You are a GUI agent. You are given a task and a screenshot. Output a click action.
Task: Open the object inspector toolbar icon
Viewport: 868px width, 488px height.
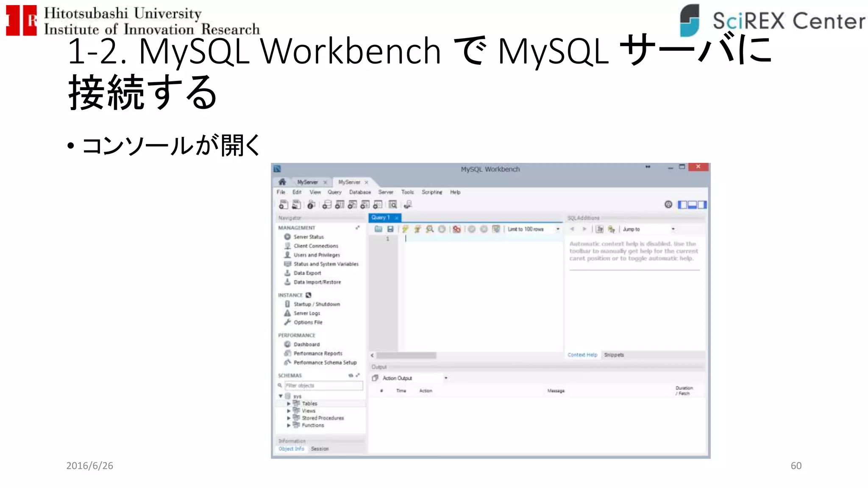(311, 205)
